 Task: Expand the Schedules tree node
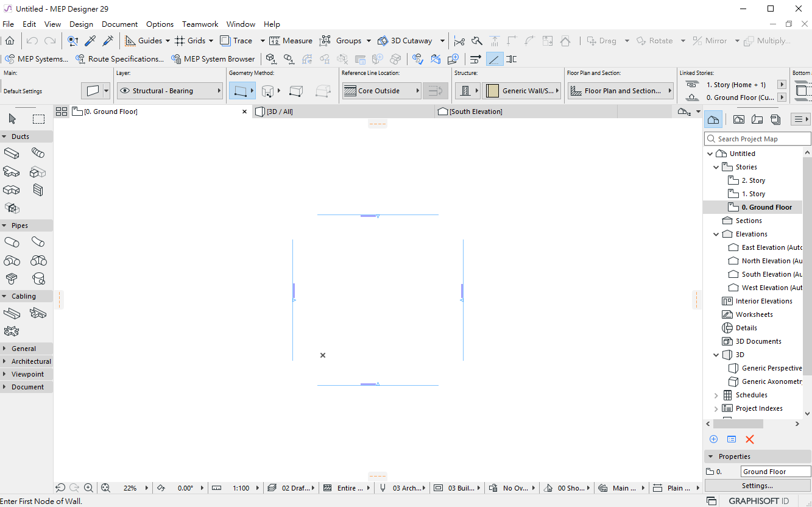click(x=716, y=395)
